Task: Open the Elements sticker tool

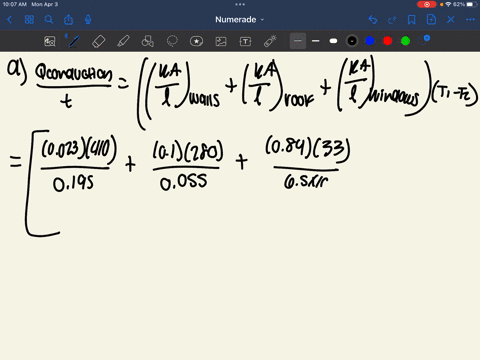Action: coord(196,41)
